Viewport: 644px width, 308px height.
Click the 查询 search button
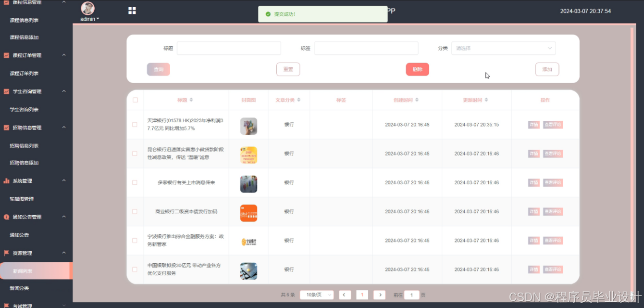pyautogui.click(x=158, y=69)
